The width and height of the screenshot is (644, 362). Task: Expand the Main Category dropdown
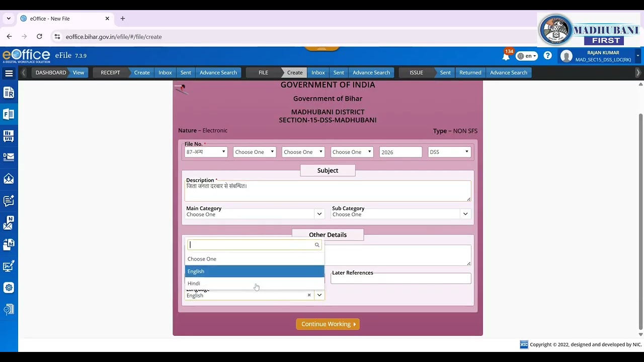(x=319, y=214)
